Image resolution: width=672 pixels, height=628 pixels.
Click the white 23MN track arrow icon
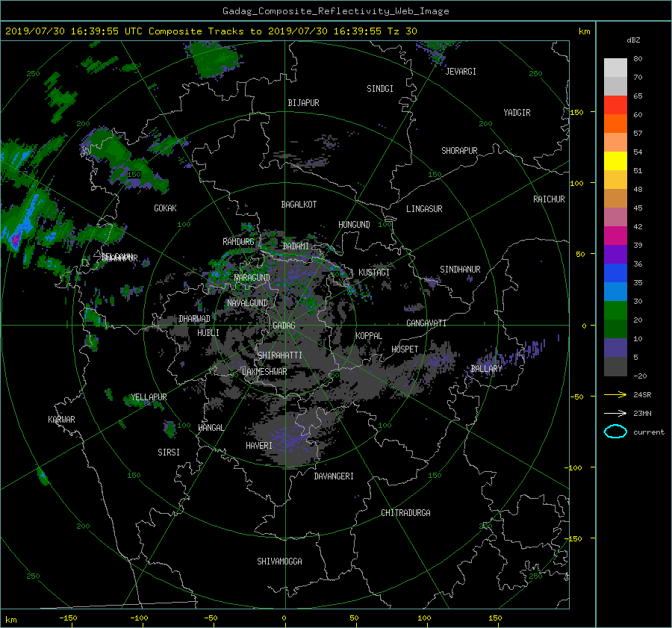coord(615,413)
